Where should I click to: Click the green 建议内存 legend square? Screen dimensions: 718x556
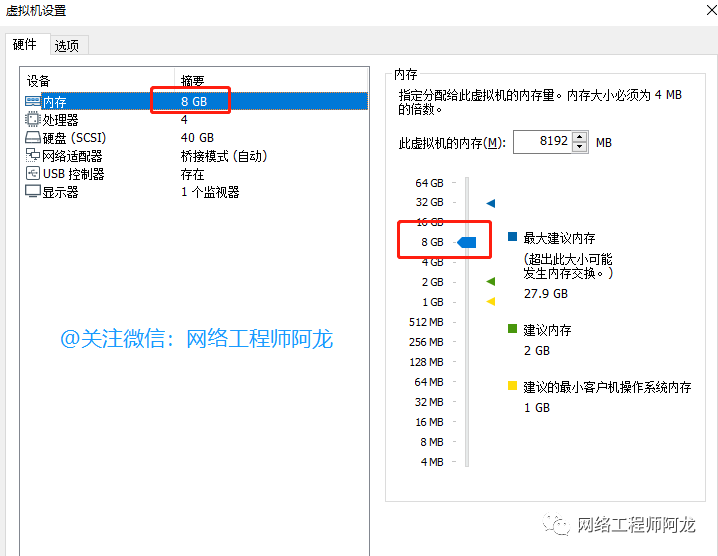[512, 328]
